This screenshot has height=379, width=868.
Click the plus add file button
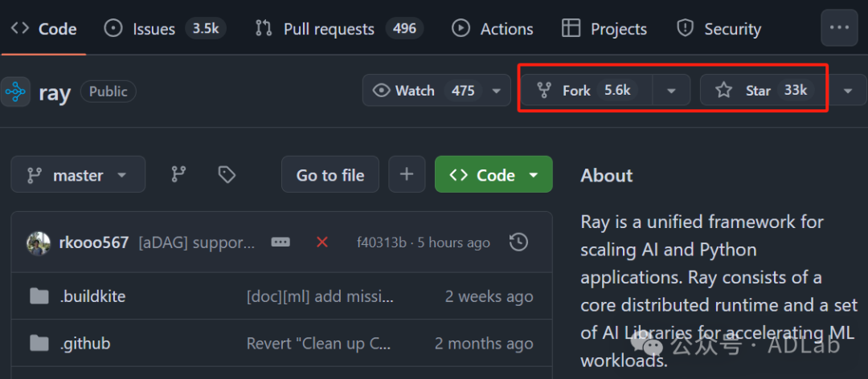407,175
